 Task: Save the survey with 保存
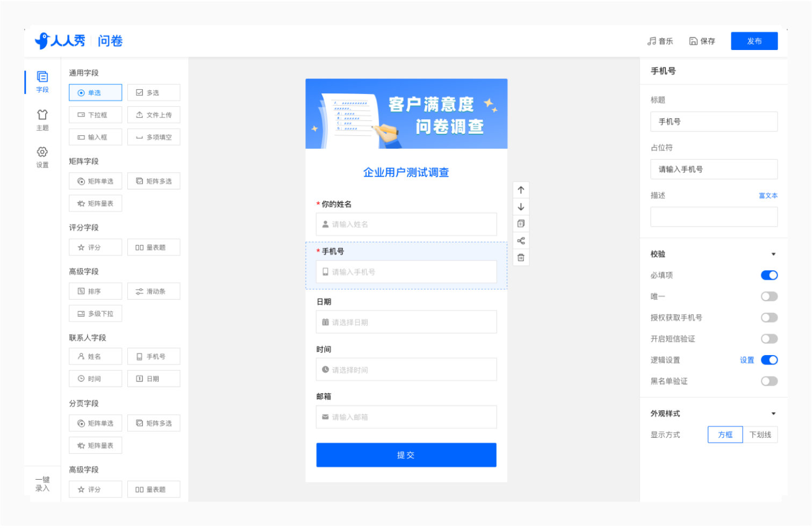702,41
